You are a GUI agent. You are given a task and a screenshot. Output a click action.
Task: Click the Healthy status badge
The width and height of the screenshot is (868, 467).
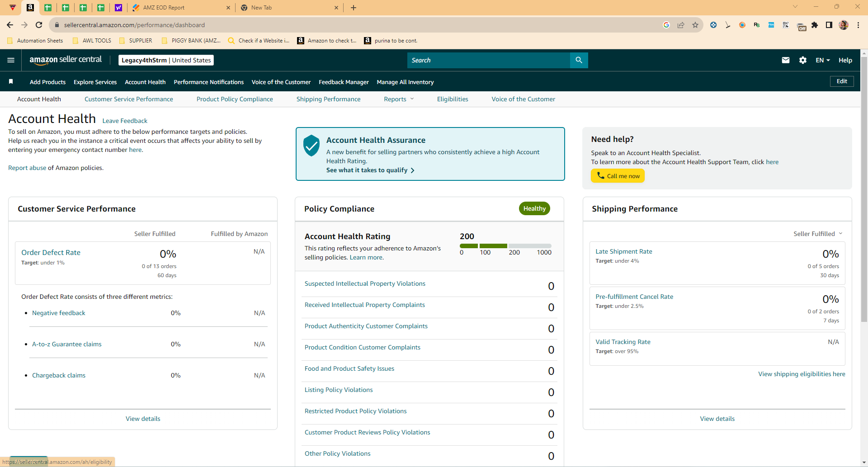tap(534, 208)
